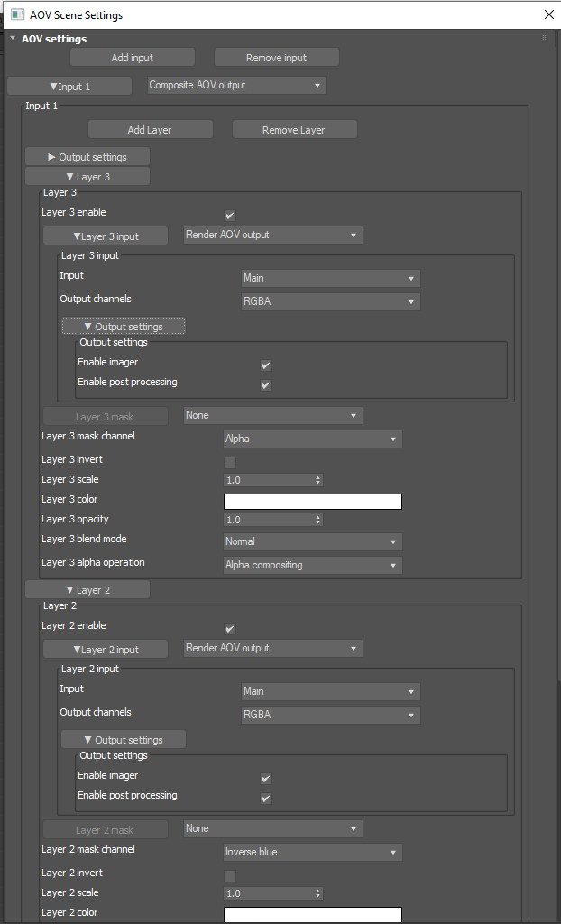
Task: Uncheck Layer 2 Enable post processing
Action: point(266,799)
